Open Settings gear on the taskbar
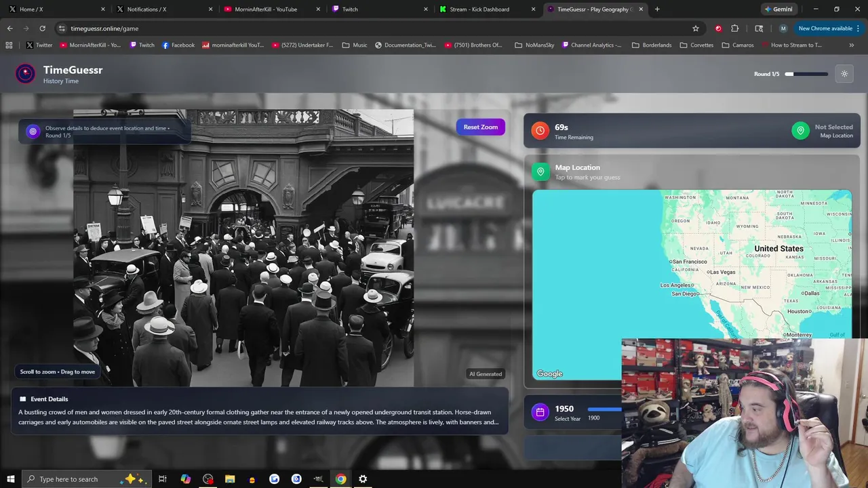868x488 pixels. pyautogui.click(x=363, y=479)
